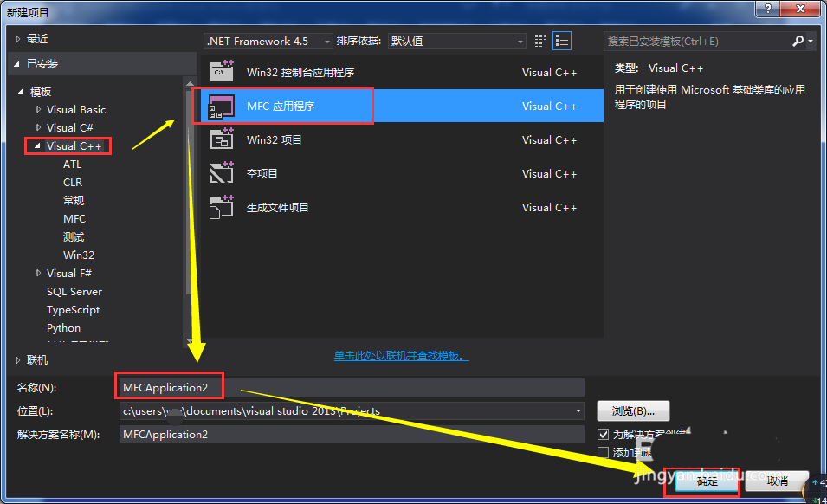Viewport: 827px width, 504px height.
Task: Click the 空项目 template icon
Action: (222, 173)
